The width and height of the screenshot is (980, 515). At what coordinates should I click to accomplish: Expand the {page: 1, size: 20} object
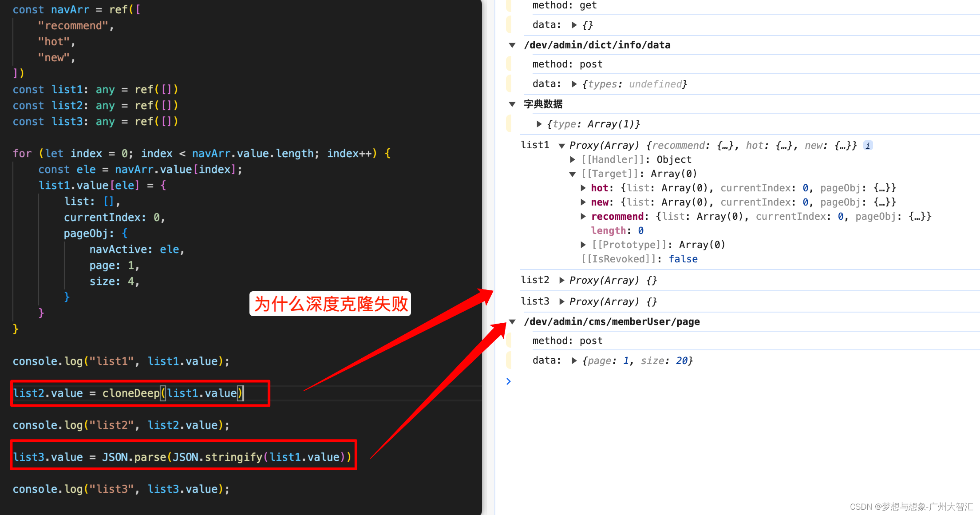574,360
